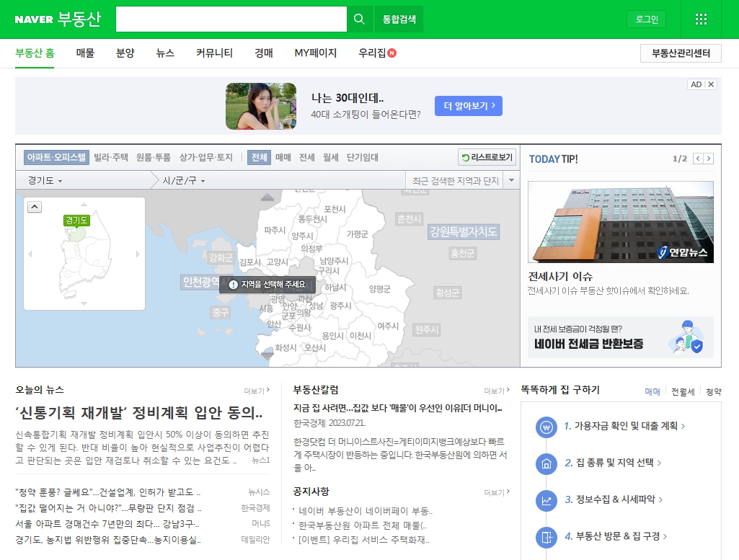Close the banner ad with X
Image resolution: width=739 pixels, height=560 pixels.
pyautogui.click(x=711, y=84)
